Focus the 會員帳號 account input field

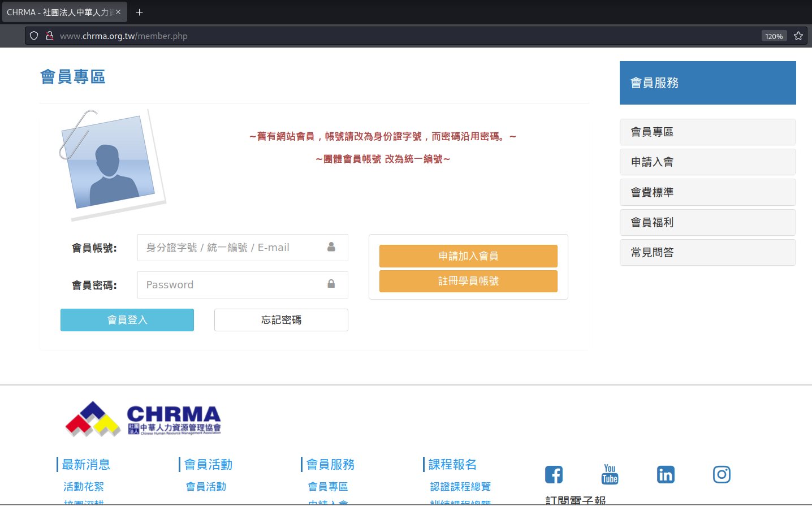point(243,248)
